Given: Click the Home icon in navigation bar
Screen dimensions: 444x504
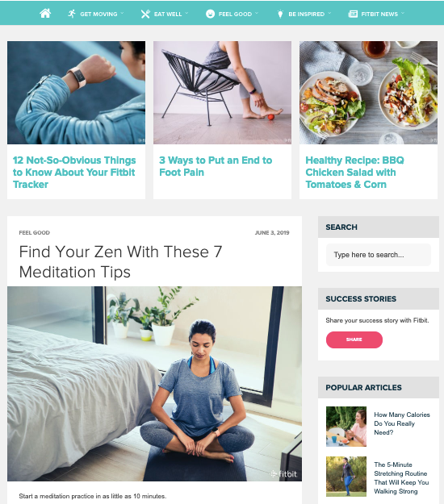Looking at the screenshot, I should [x=45, y=14].
